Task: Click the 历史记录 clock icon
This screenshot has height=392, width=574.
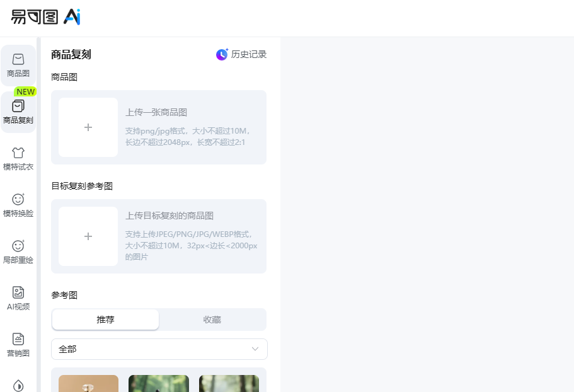Action: pyautogui.click(x=222, y=55)
